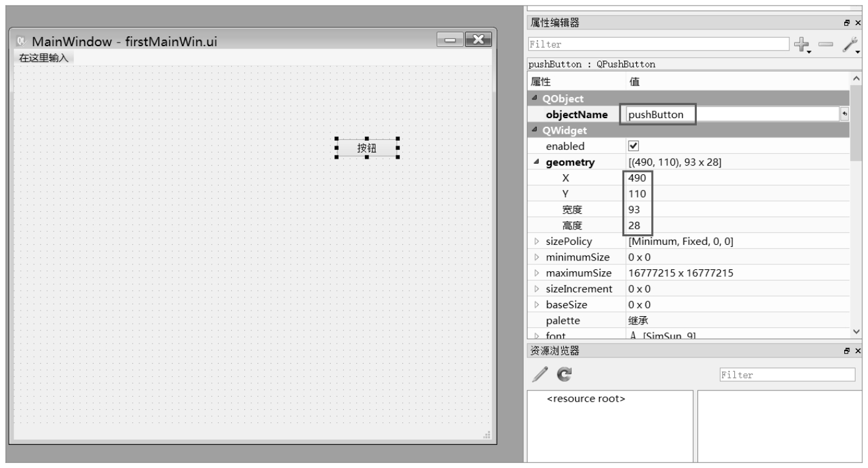Click the remove dynamic property minus icon
This screenshot has width=868, height=468.
point(826,44)
